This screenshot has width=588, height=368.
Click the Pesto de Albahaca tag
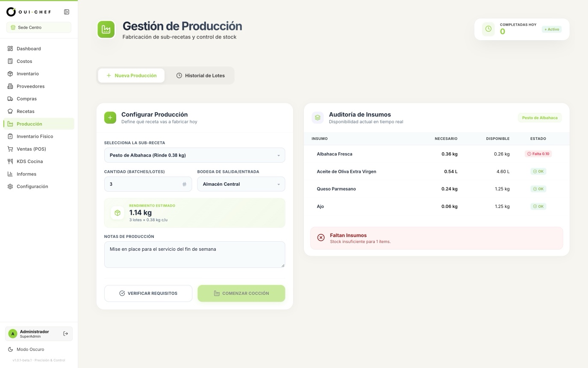tap(540, 118)
